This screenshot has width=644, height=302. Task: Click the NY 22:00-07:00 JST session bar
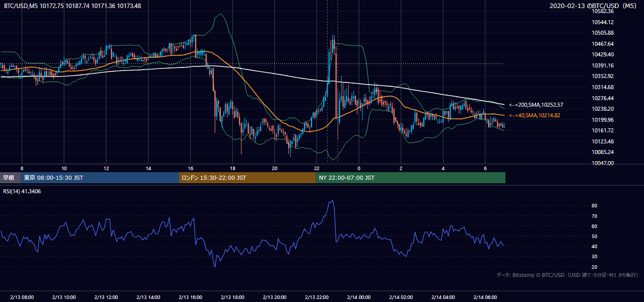click(410, 178)
